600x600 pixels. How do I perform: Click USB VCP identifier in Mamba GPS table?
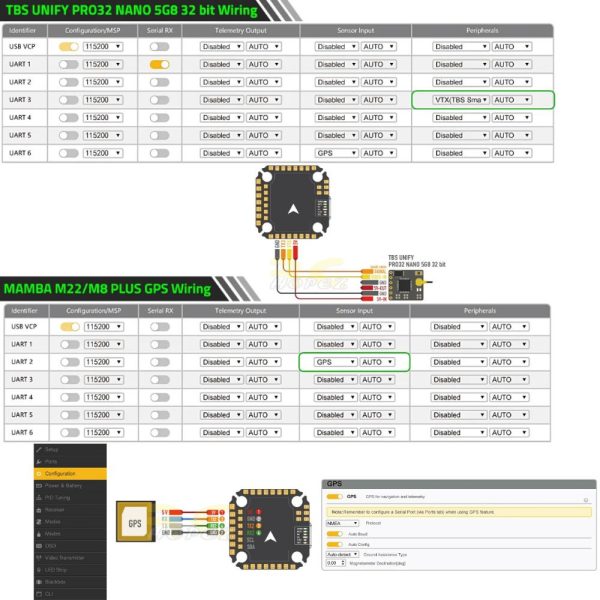click(24, 326)
